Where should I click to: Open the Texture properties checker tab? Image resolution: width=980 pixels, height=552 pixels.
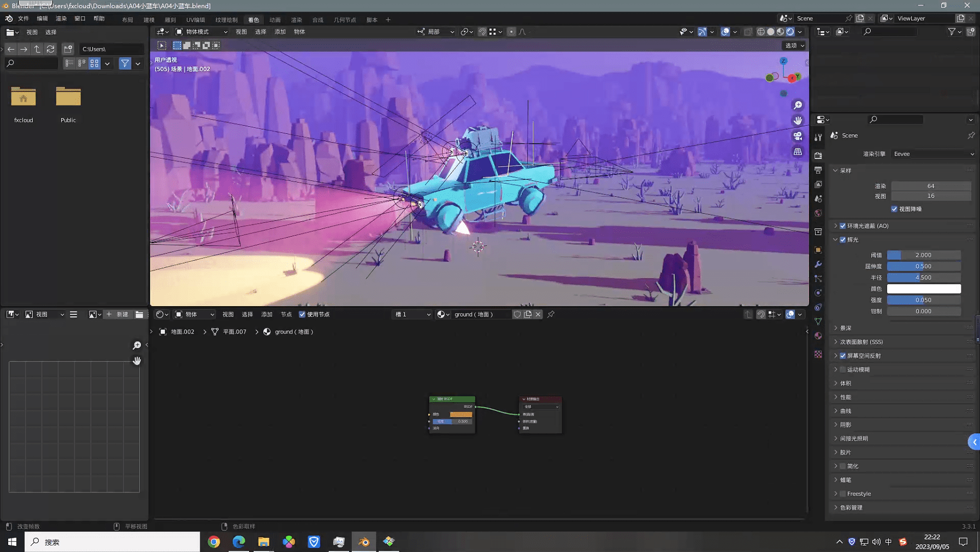[818, 354]
